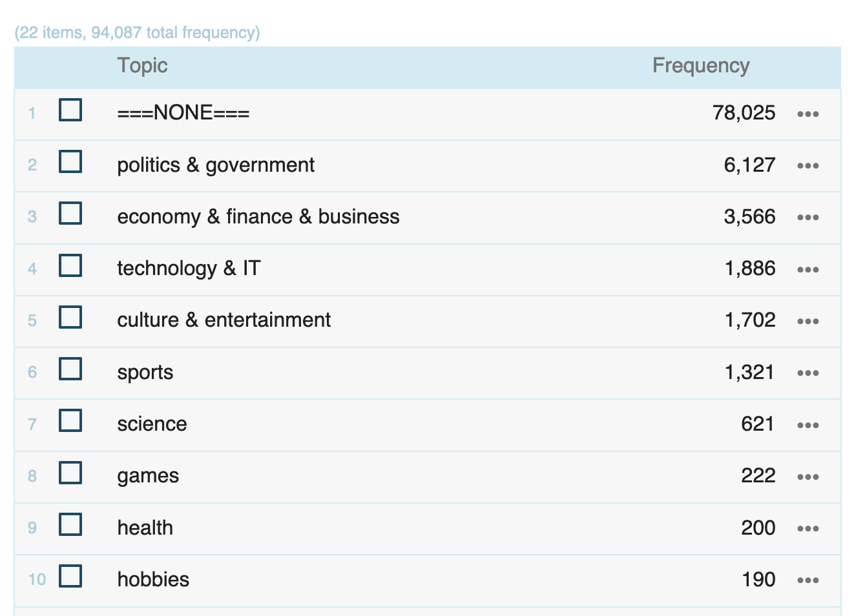
Task: Click three-dot menu for hobbies row
Action: pyautogui.click(x=807, y=580)
